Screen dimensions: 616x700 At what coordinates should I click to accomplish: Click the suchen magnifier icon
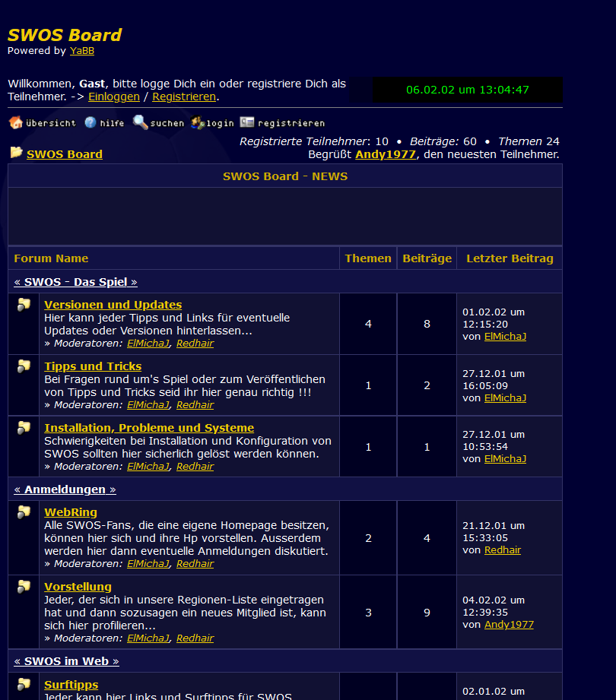(140, 122)
